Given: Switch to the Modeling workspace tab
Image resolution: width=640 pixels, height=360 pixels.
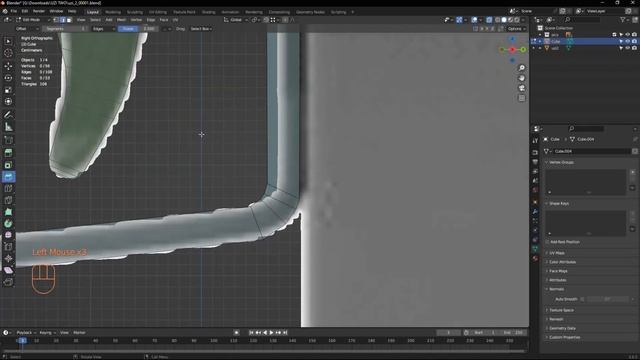Looking at the screenshot, I should (113, 12).
